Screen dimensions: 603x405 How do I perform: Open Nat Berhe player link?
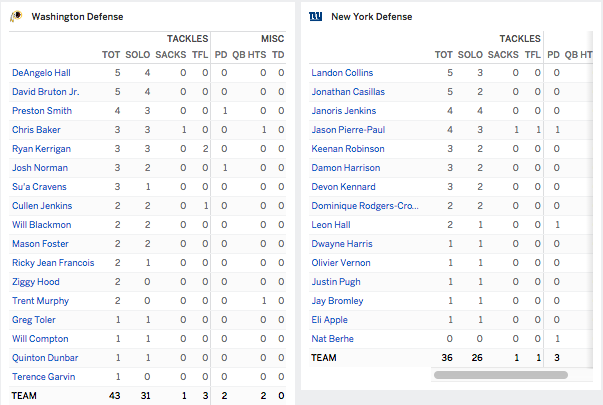pos(332,339)
